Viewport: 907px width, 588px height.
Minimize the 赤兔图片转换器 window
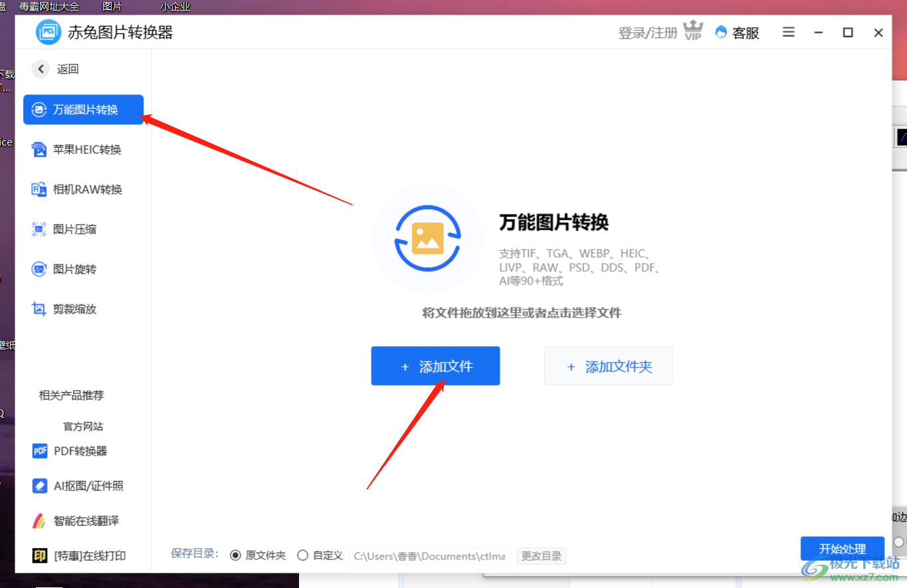819,33
